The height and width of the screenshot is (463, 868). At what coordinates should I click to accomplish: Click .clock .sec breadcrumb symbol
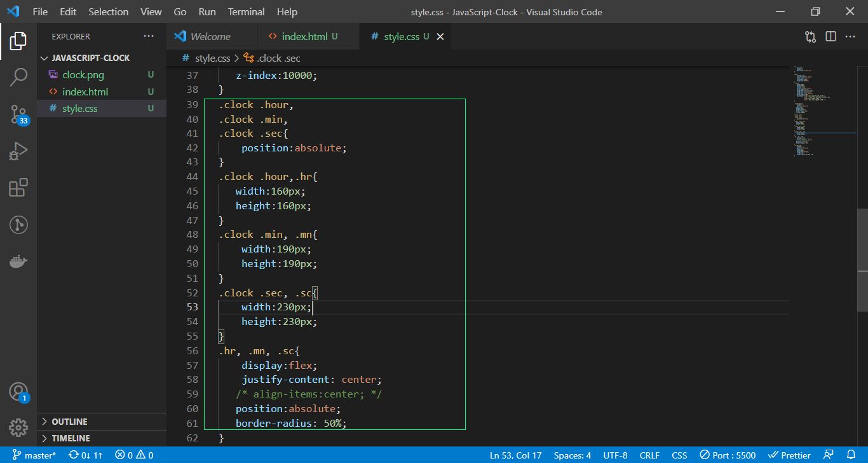pyautogui.click(x=278, y=58)
